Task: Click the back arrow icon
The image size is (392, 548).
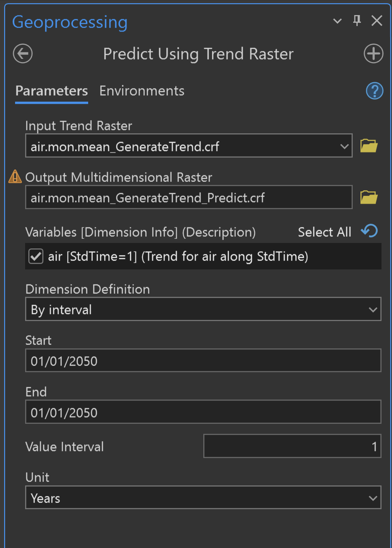Action: click(x=23, y=54)
